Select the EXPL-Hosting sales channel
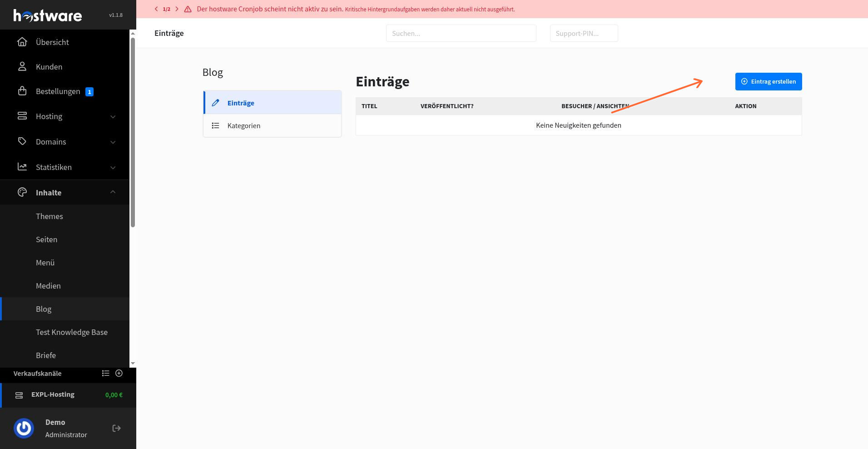 [x=68, y=395]
